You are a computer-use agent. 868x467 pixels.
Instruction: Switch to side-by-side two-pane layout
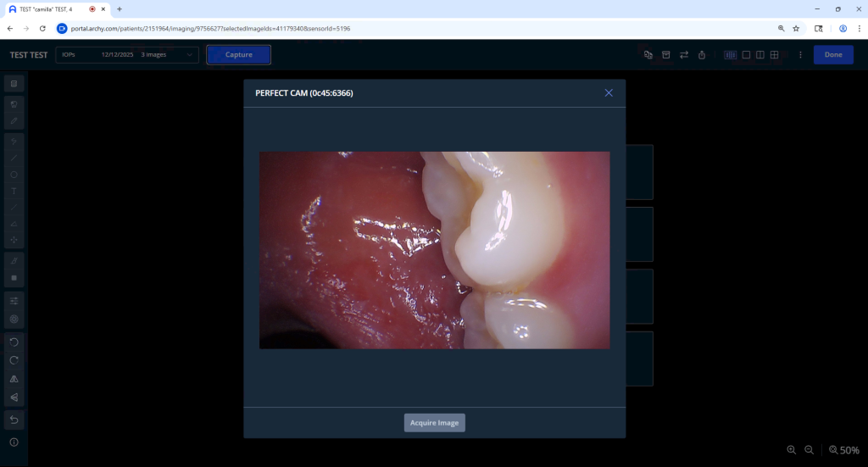pyautogui.click(x=760, y=55)
